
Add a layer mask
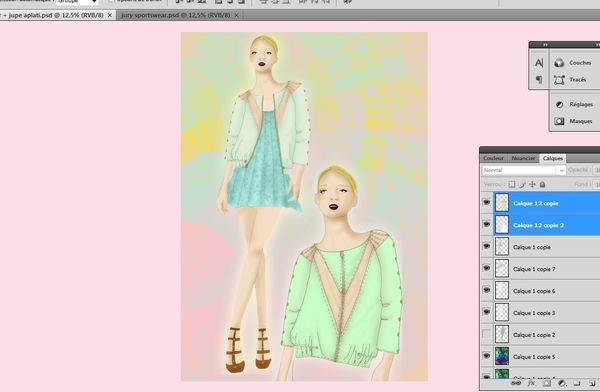[547, 383]
